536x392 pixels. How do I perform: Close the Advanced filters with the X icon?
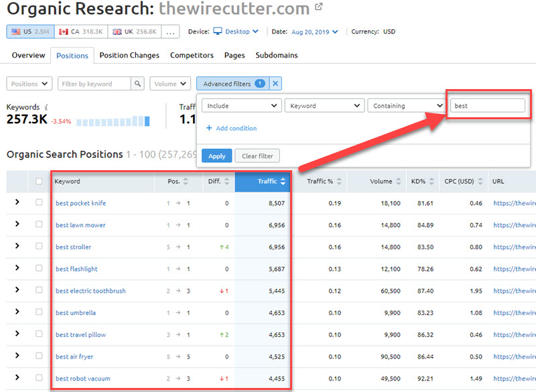click(x=277, y=84)
